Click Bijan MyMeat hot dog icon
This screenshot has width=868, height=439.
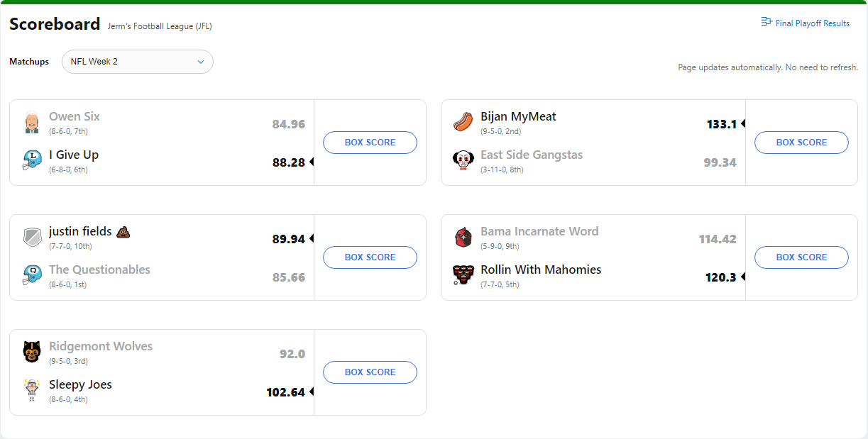pos(463,122)
